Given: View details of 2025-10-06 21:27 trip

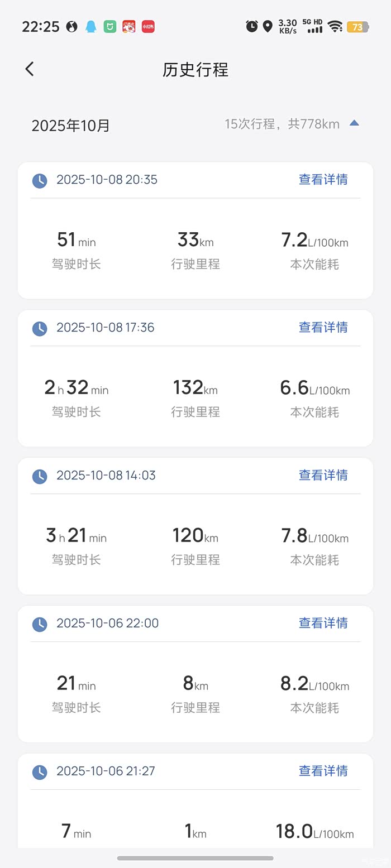Looking at the screenshot, I should (323, 771).
